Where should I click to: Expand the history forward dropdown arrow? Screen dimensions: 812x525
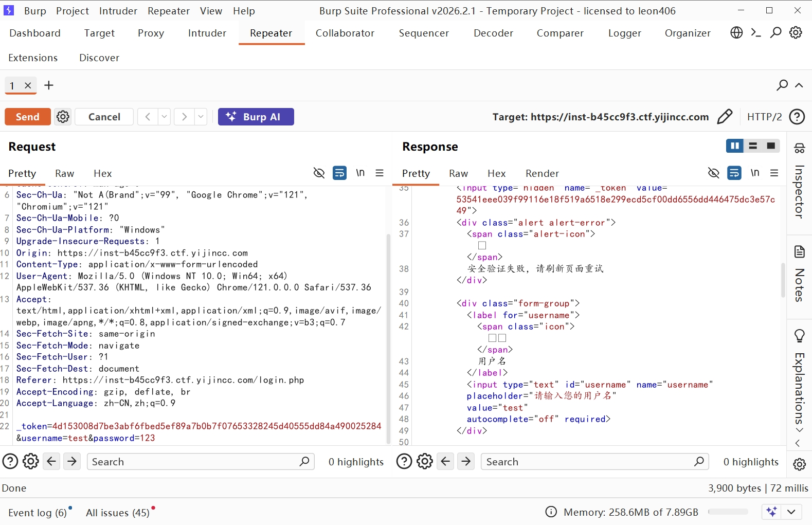(x=201, y=117)
